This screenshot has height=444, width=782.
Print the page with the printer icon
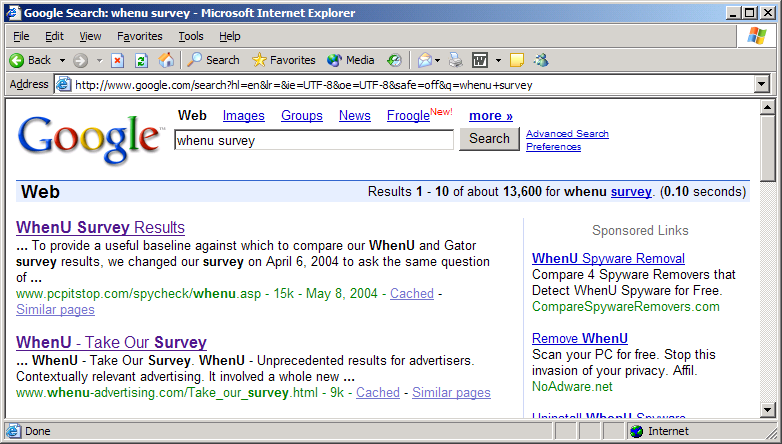click(455, 60)
